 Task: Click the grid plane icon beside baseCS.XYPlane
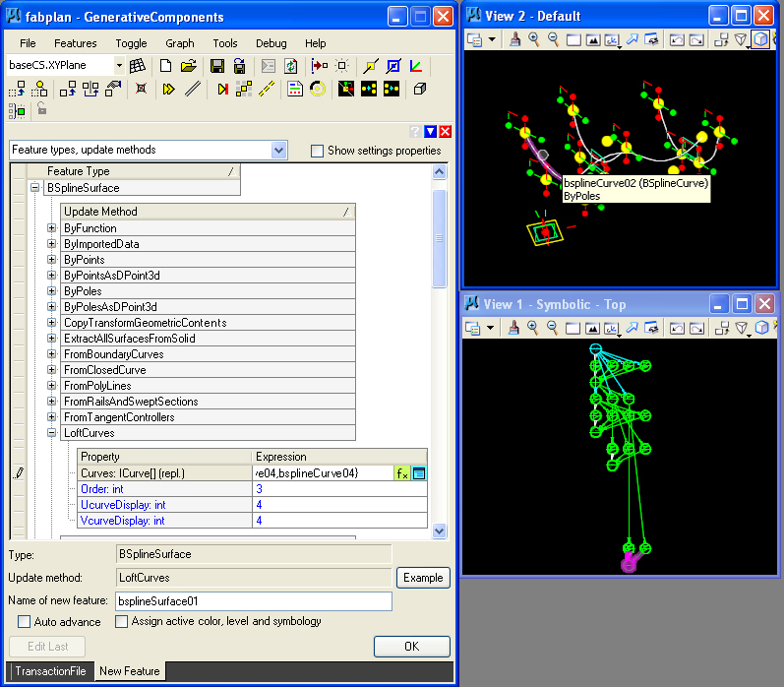click(x=137, y=66)
